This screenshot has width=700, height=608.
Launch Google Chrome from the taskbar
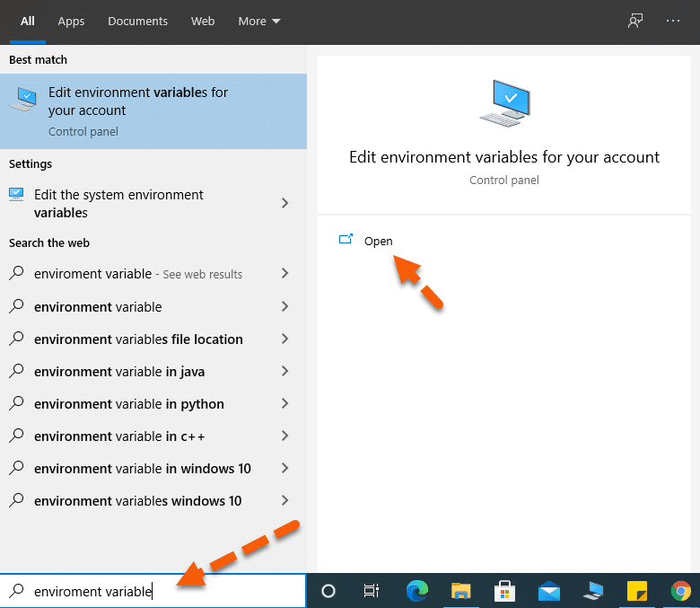click(x=681, y=590)
